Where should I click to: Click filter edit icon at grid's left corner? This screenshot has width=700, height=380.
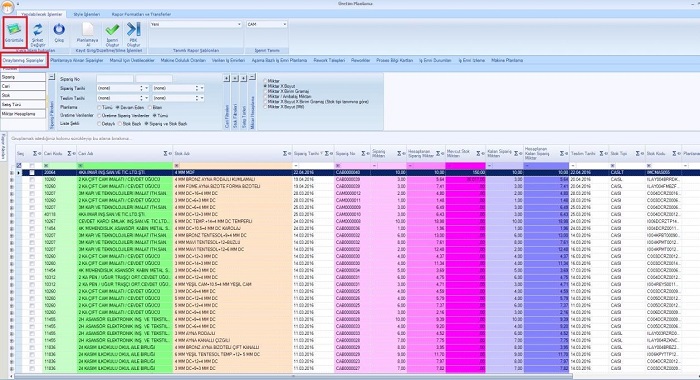tap(19, 166)
